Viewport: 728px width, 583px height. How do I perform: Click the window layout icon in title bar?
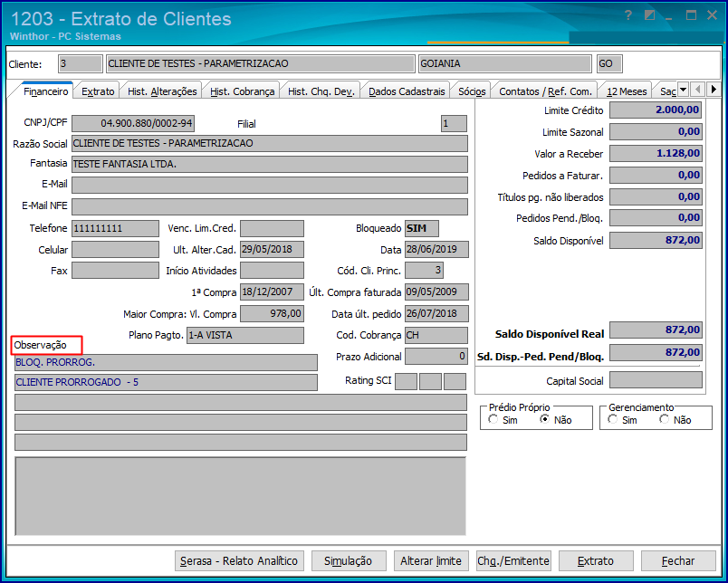coord(649,15)
